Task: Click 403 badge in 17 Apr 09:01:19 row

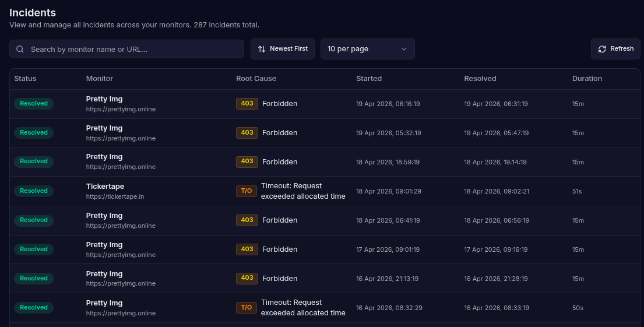Action: 247,249
